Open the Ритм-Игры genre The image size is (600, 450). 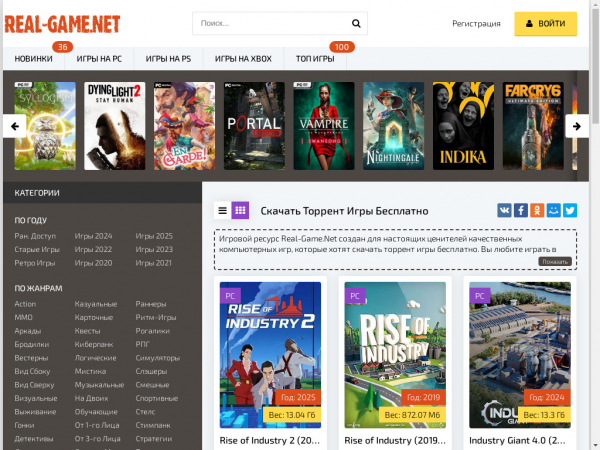pos(156,318)
